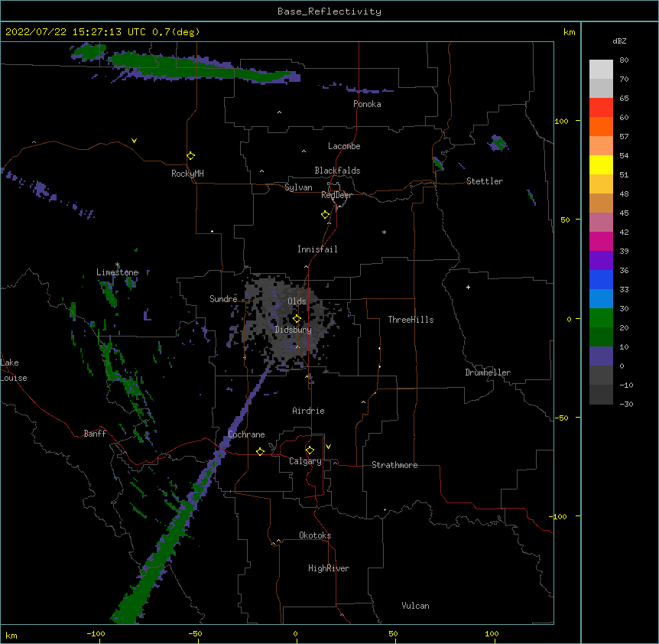
Task: Select the Lacombe city label
Action: coord(344,146)
